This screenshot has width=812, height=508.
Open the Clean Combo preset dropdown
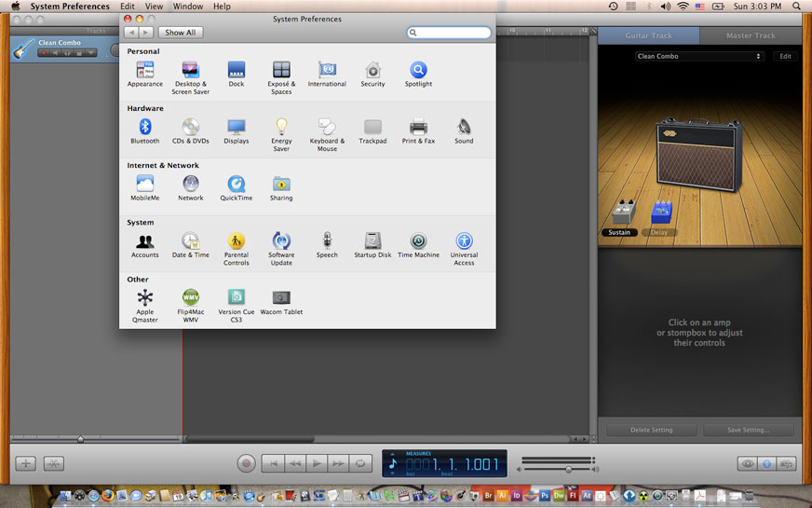point(699,57)
